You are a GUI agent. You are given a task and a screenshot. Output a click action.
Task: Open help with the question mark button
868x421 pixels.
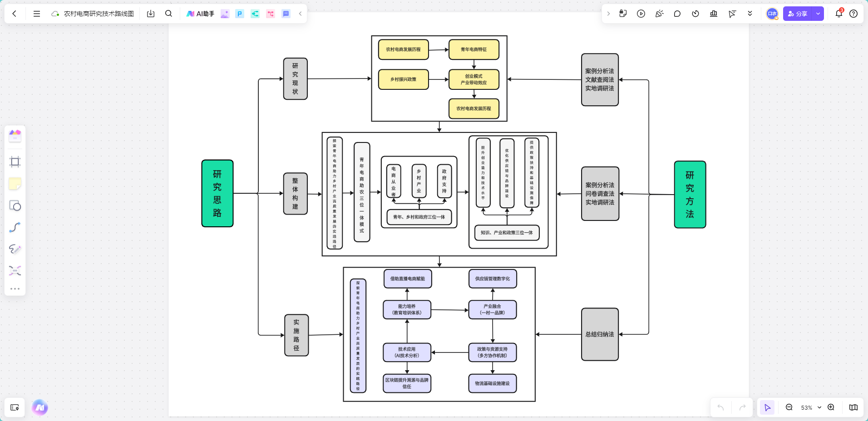pos(855,14)
